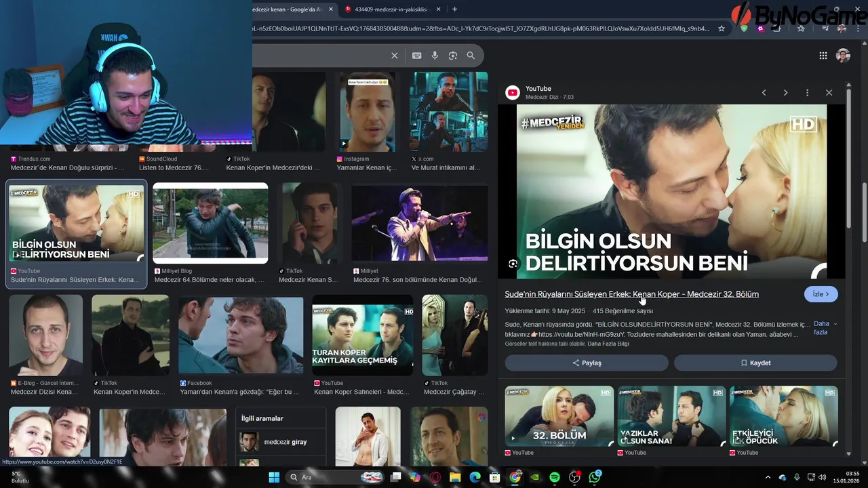The width and height of the screenshot is (868, 488).
Task: Open SoundCloud Listen to Medcezir 76 caption
Action: click(x=174, y=167)
